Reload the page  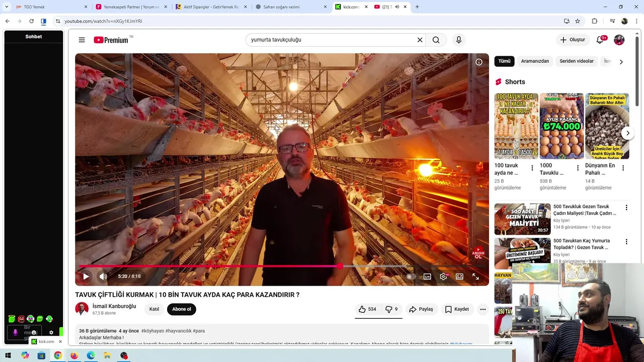[31, 21]
